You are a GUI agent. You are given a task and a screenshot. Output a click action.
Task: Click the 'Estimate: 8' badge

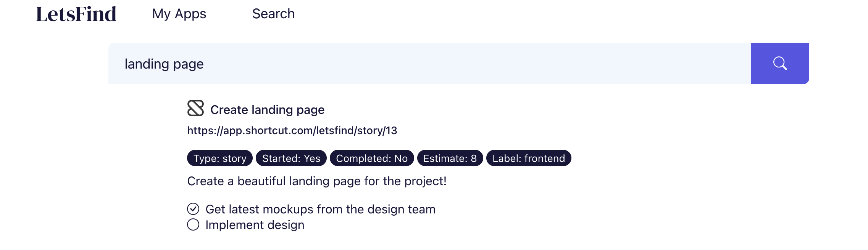pyautogui.click(x=450, y=159)
